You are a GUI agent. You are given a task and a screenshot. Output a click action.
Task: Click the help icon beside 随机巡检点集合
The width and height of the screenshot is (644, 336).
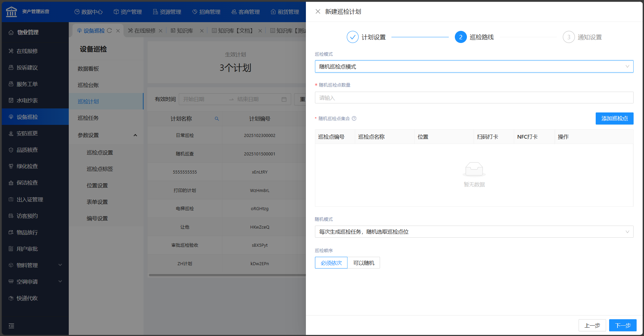click(354, 118)
